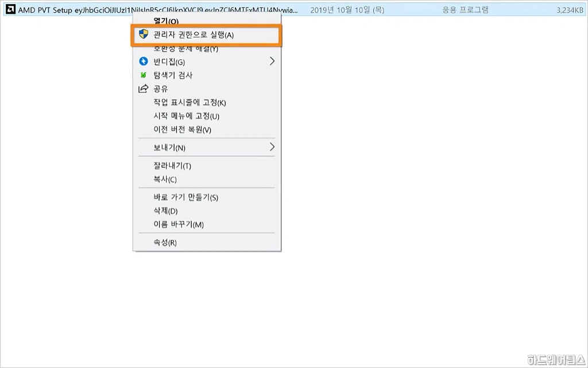Select the AMD PVT Setup file name
588x368 pixels.
158,10
